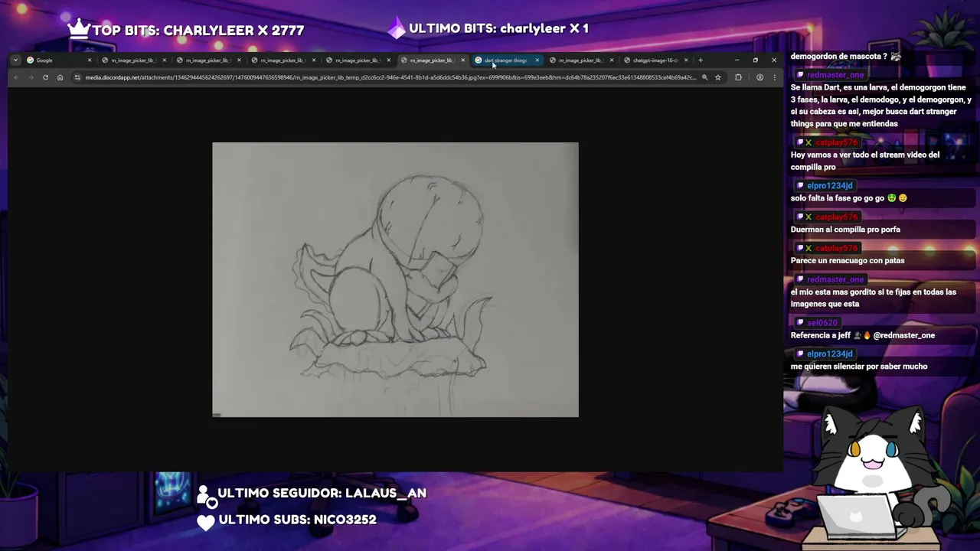This screenshot has width=980, height=551.
Task: Switch to the dart stranger things tab
Action: pos(506,60)
